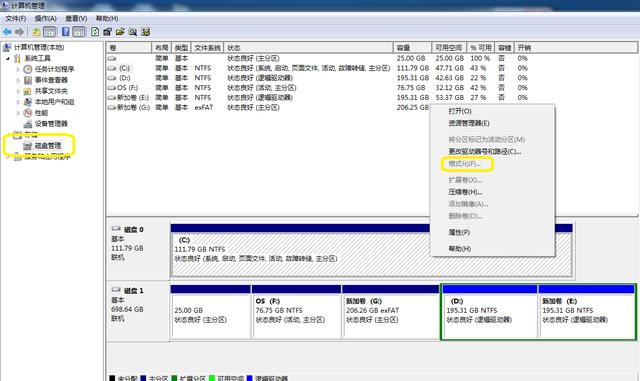Click the red performance icon beside 性能
Screen dimensions: 640x381
coord(28,113)
